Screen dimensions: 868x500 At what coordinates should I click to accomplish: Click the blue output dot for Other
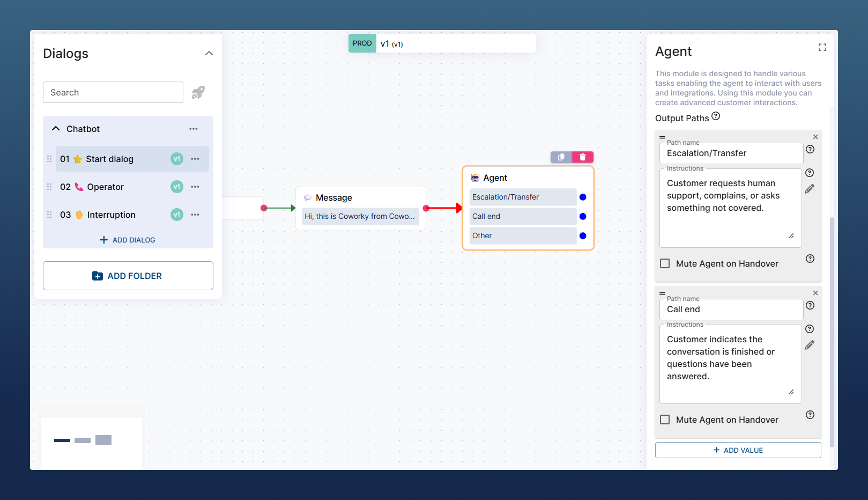tap(583, 236)
